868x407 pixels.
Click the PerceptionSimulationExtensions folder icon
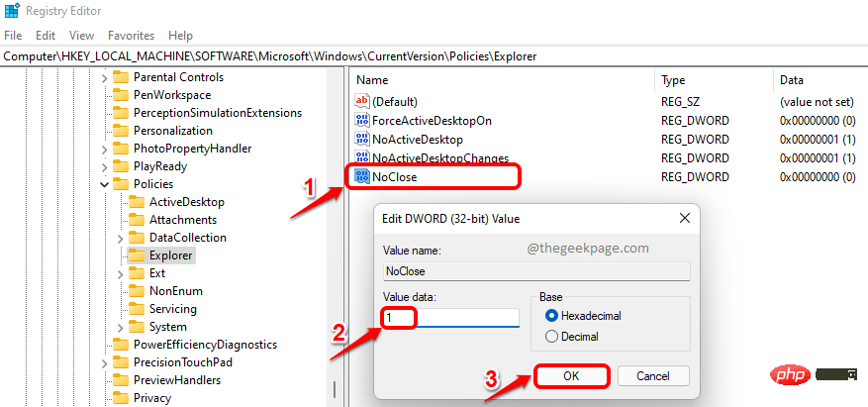(x=120, y=113)
